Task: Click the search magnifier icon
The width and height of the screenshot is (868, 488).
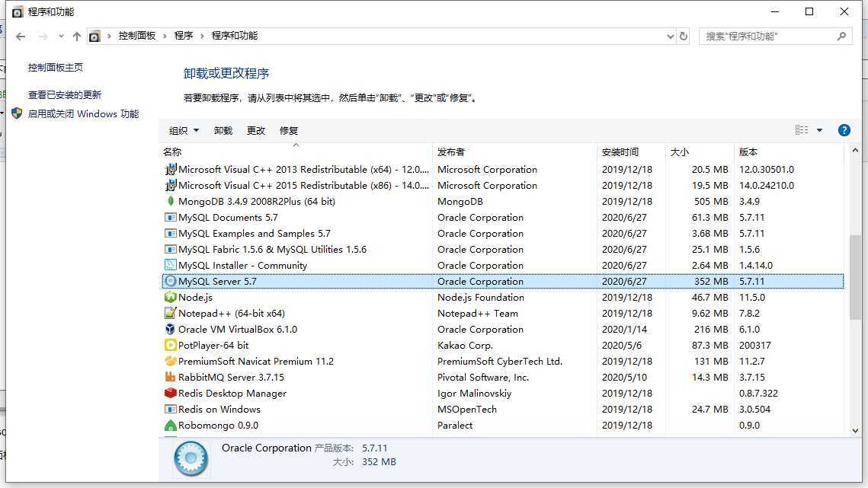Action: click(x=841, y=37)
